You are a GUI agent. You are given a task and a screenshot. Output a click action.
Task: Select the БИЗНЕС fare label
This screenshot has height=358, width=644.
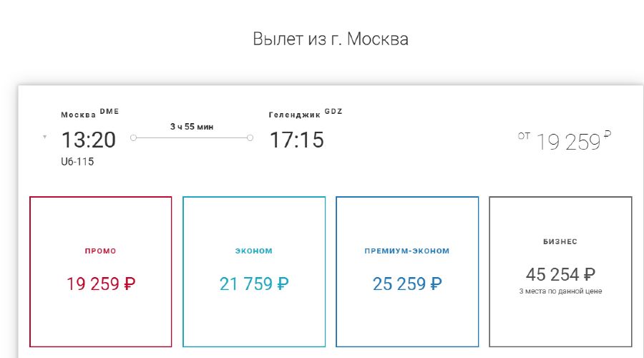pos(560,242)
